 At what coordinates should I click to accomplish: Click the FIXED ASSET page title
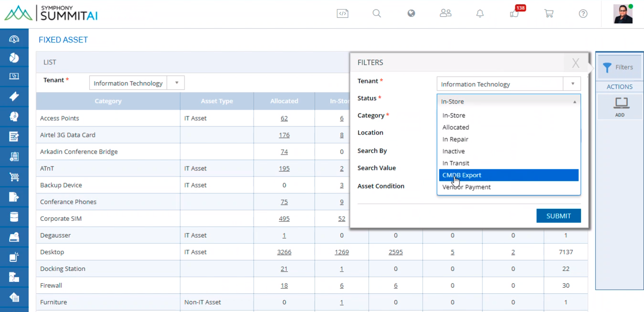63,40
